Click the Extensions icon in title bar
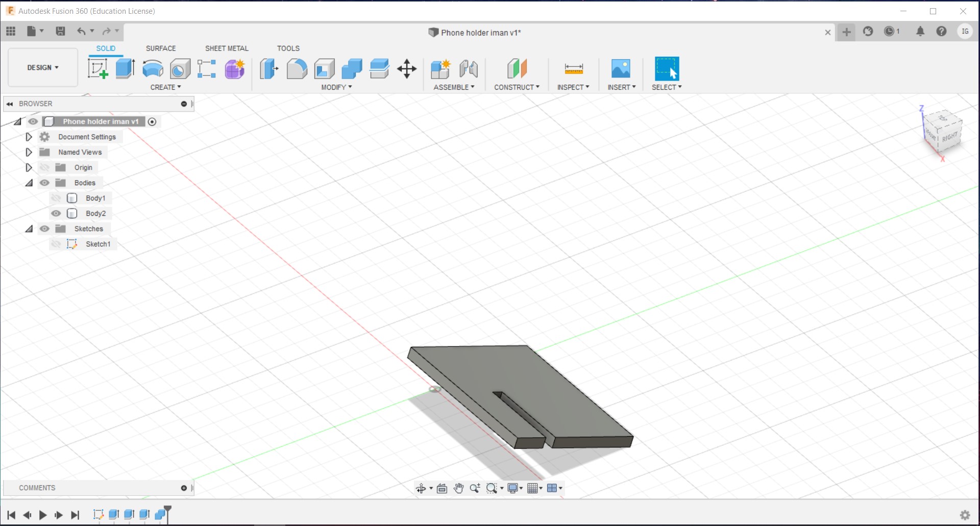 [868, 32]
